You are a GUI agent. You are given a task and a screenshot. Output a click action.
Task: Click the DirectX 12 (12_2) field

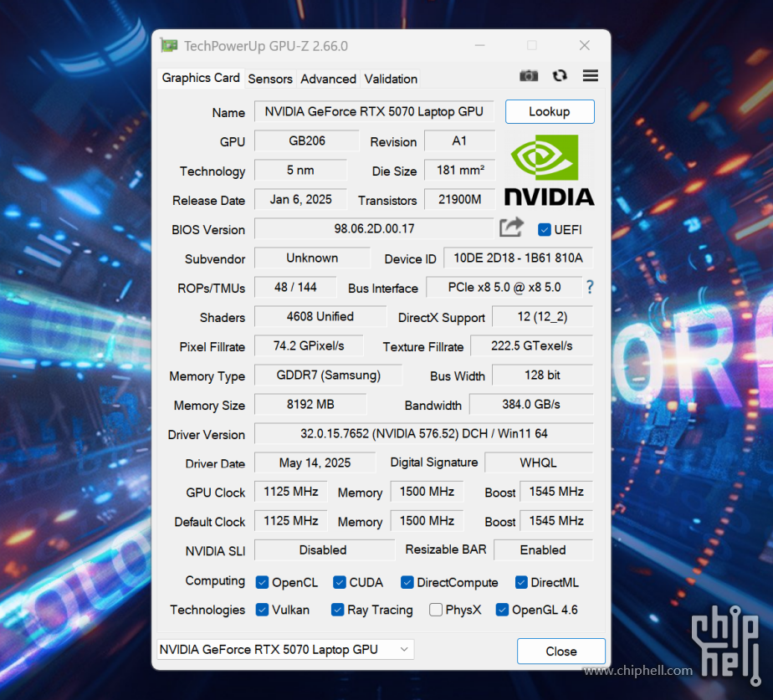(x=542, y=316)
